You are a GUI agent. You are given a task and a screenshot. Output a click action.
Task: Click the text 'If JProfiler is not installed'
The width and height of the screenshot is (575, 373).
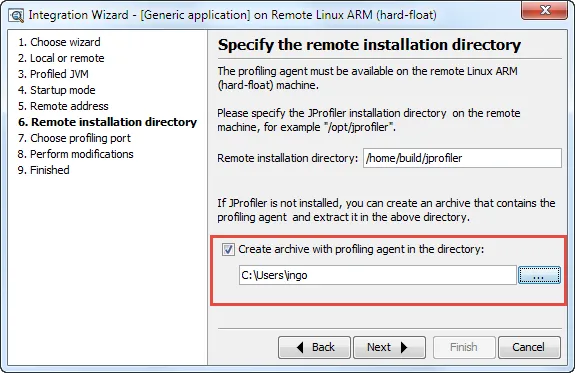tap(280, 203)
